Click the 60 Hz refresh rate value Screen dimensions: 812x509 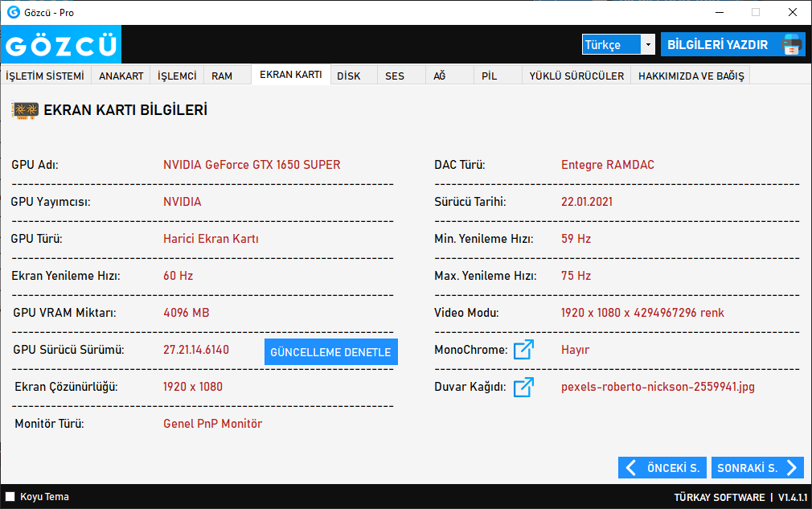coord(178,276)
